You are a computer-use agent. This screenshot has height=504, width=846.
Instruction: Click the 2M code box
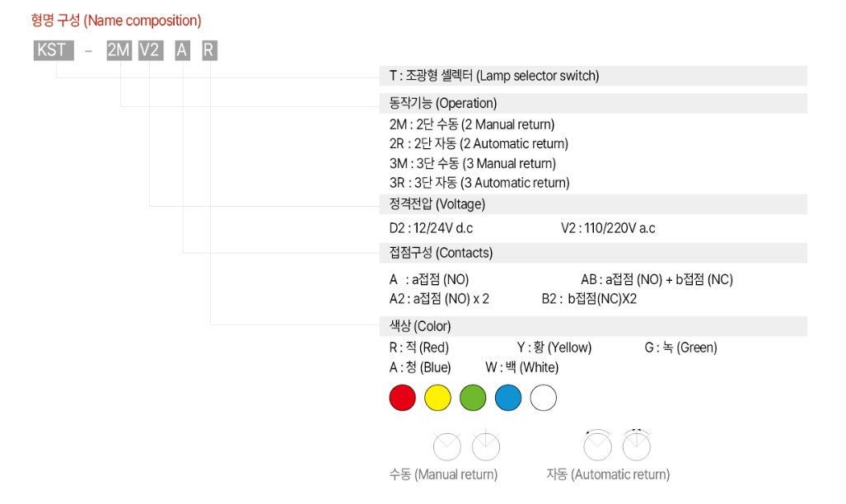pos(119,50)
